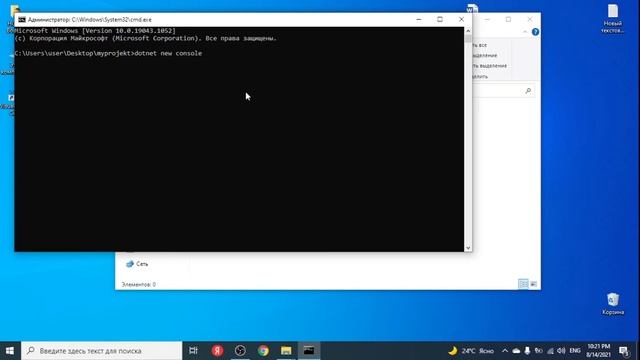Click the cmd.exe title bar system icon

pyautogui.click(x=22, y=20)
